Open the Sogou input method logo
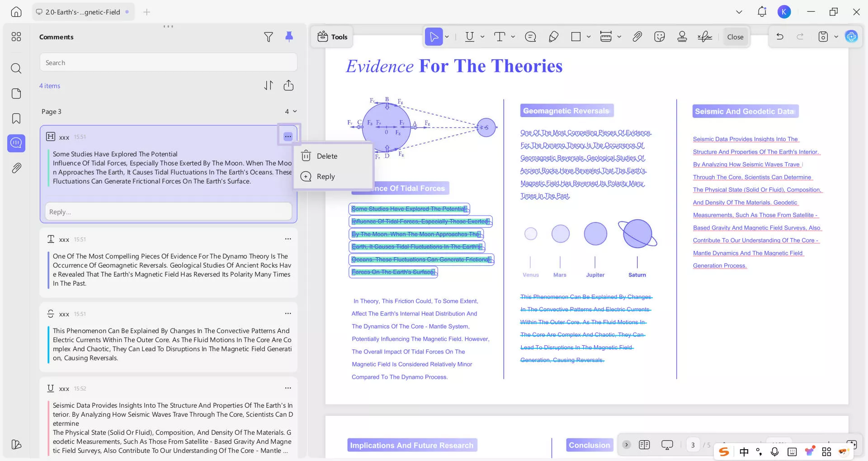Screen dimensions: 868x461 [x=724, y=452]
